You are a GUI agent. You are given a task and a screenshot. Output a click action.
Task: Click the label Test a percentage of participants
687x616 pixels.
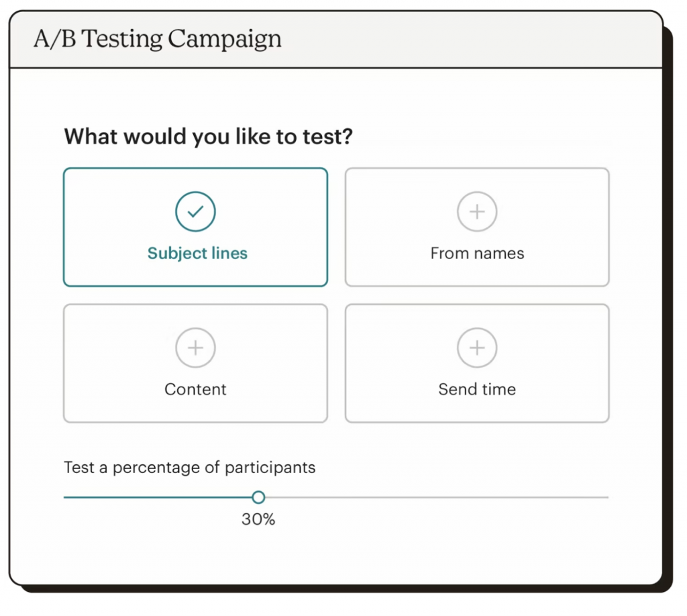[x=190, y=468]
